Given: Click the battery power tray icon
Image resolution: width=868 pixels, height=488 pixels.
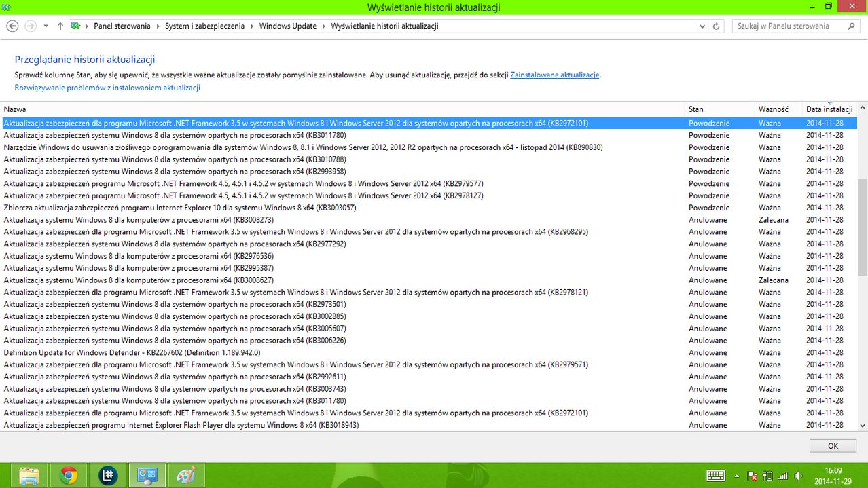Looking at the screenshot, I should (x=768, y=476).
